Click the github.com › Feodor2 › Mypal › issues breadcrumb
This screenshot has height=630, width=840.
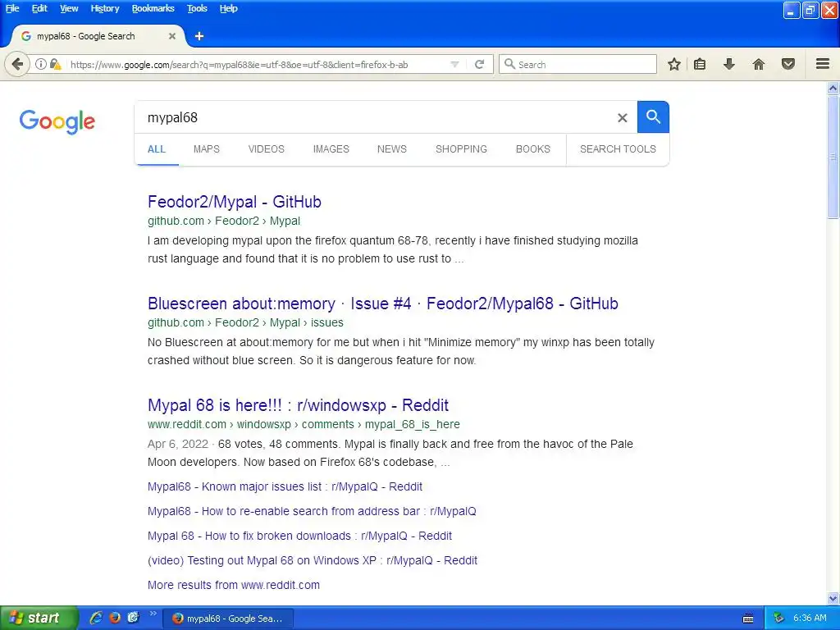click(245, 322)
